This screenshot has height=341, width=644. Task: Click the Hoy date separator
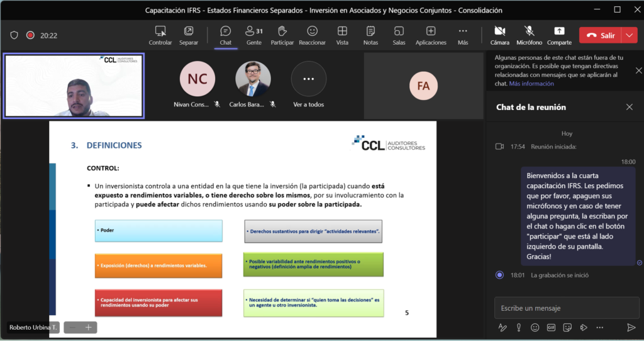[x=567, y=133]
